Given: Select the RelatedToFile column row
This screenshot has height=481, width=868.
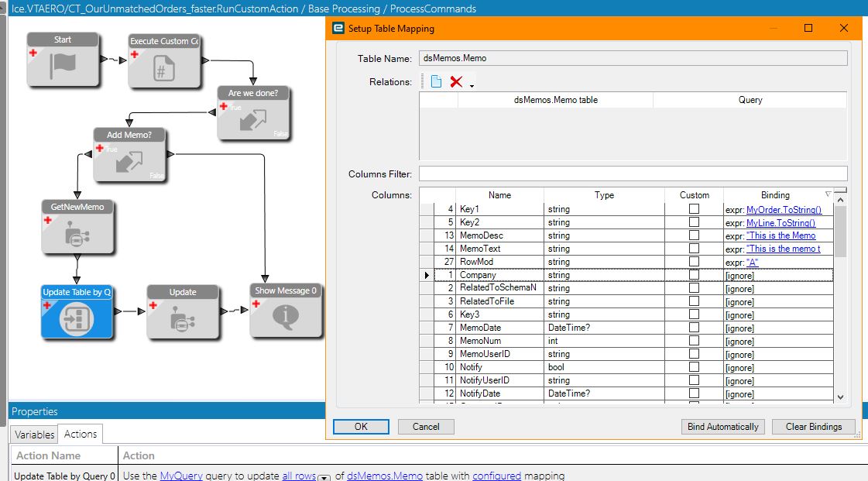Looking at the screenshot, I should pyautogui.click(x=626, y=301).
